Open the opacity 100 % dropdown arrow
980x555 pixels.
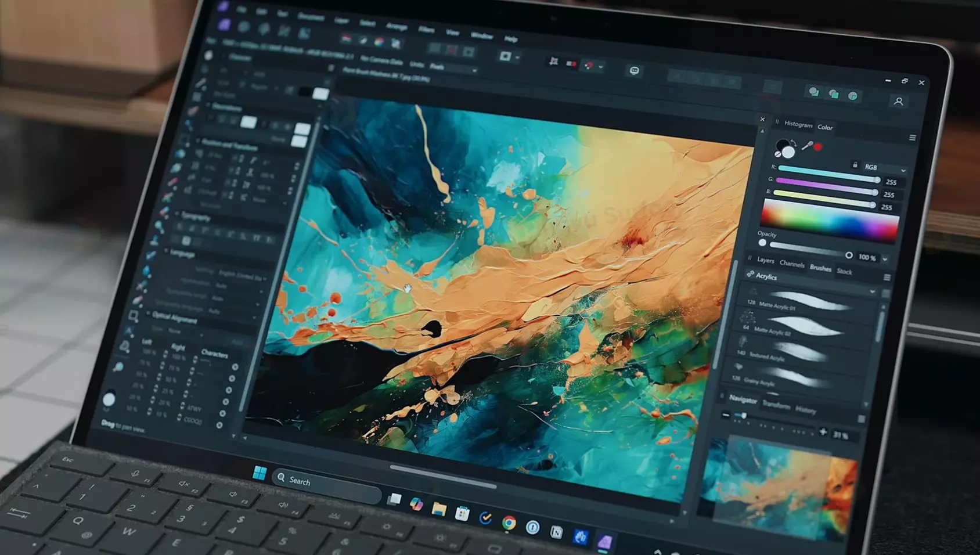885,259
